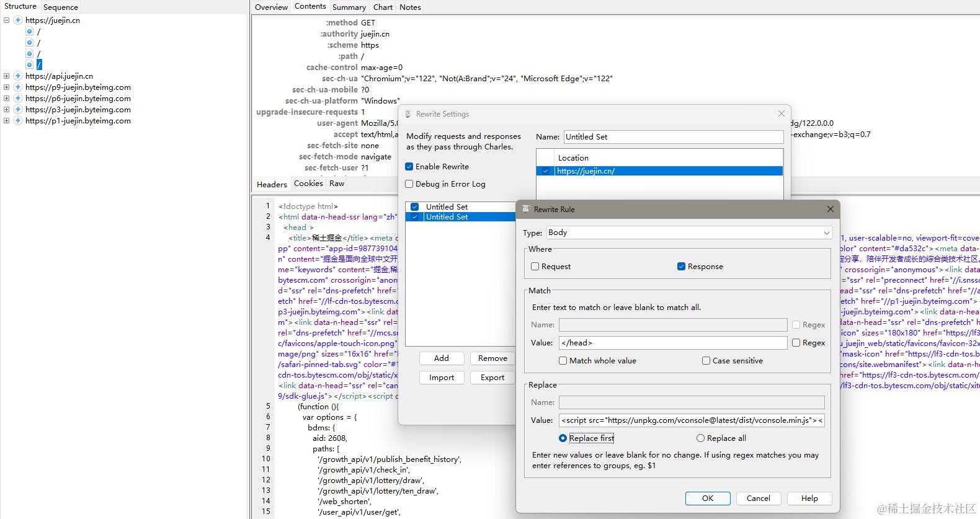Image resolution: width=980 pixels, height=519 pixels.
Task: Click the Add button under rewrite sets
Action: click(442, 358)
